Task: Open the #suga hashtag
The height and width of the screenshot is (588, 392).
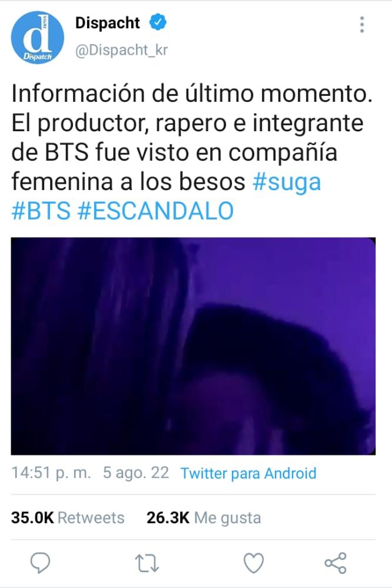Action: 287,182
